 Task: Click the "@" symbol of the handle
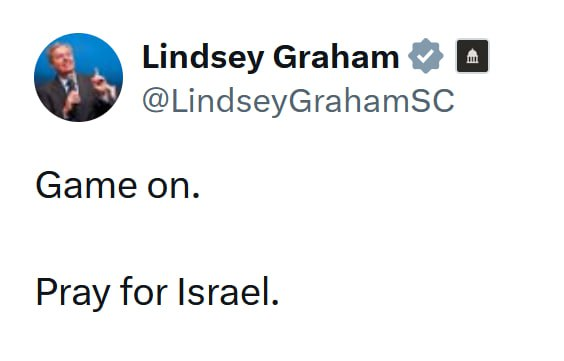pyautogui.click(x=156, y=101)
